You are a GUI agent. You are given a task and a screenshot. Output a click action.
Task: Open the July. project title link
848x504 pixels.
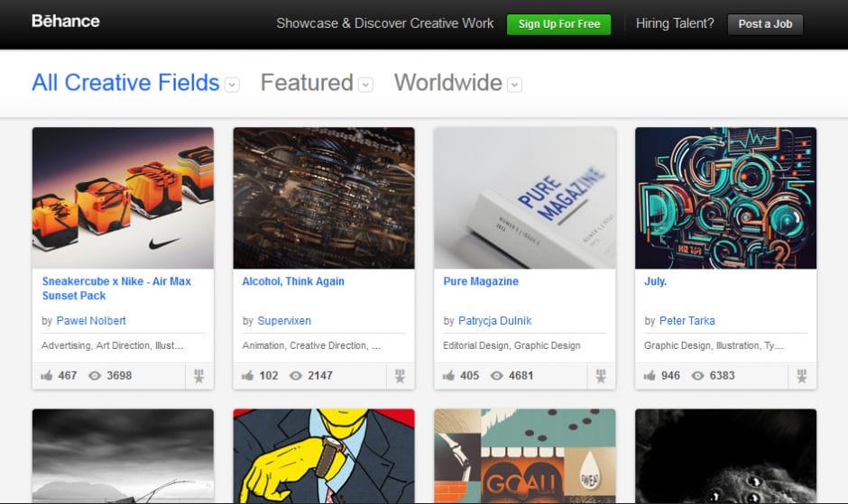(x=656, y=281)
